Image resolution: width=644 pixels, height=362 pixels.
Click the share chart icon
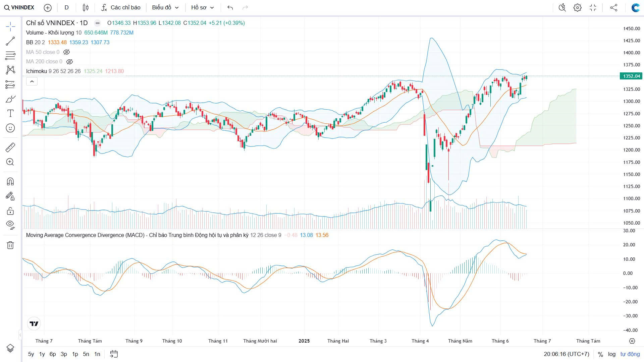[x=613, y=7]
